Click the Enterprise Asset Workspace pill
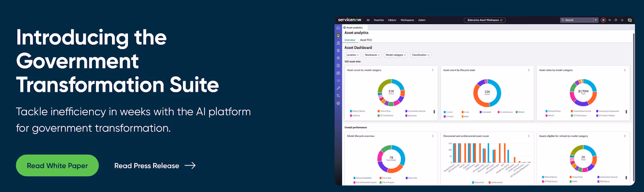The image size is (644, 192). tap(485, 20)
